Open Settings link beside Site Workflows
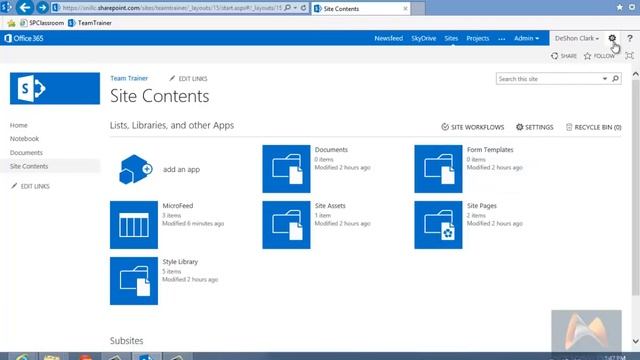Viewport: 640px width, 360px height. [535, 127]
